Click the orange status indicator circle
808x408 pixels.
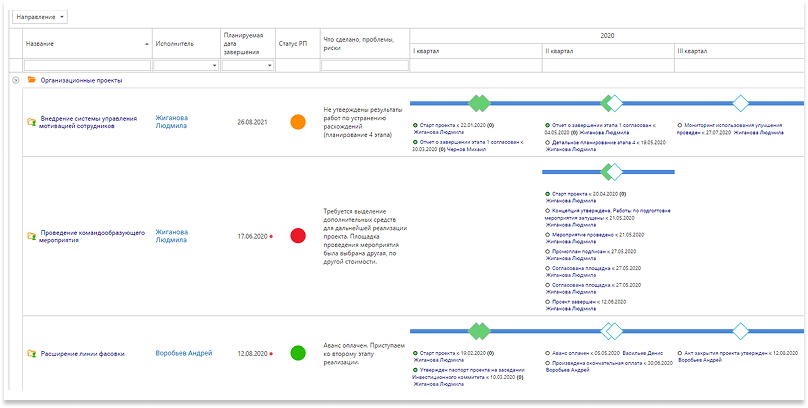[x=297, y=122]
